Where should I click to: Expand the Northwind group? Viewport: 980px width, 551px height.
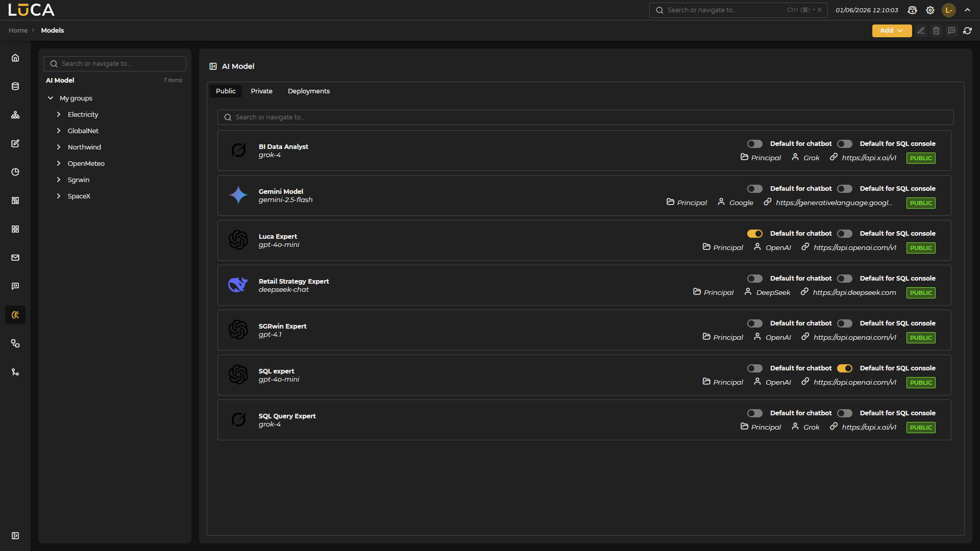pyautogui.click(x=59, y=147)
